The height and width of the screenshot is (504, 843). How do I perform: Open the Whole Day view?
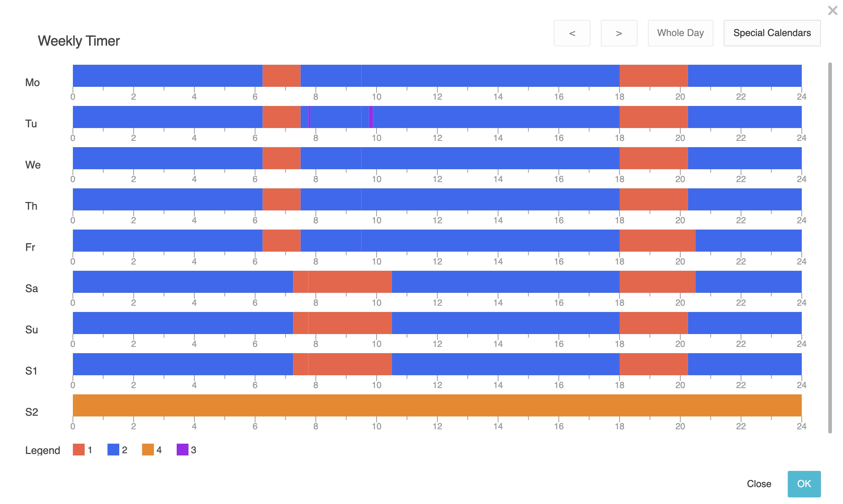click(x=680, y=33)
